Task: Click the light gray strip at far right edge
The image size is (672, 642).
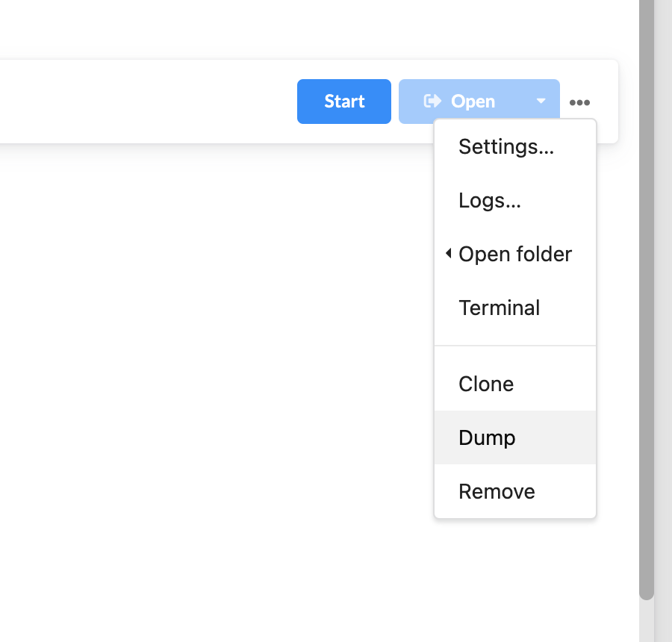Action: (663, 321)
